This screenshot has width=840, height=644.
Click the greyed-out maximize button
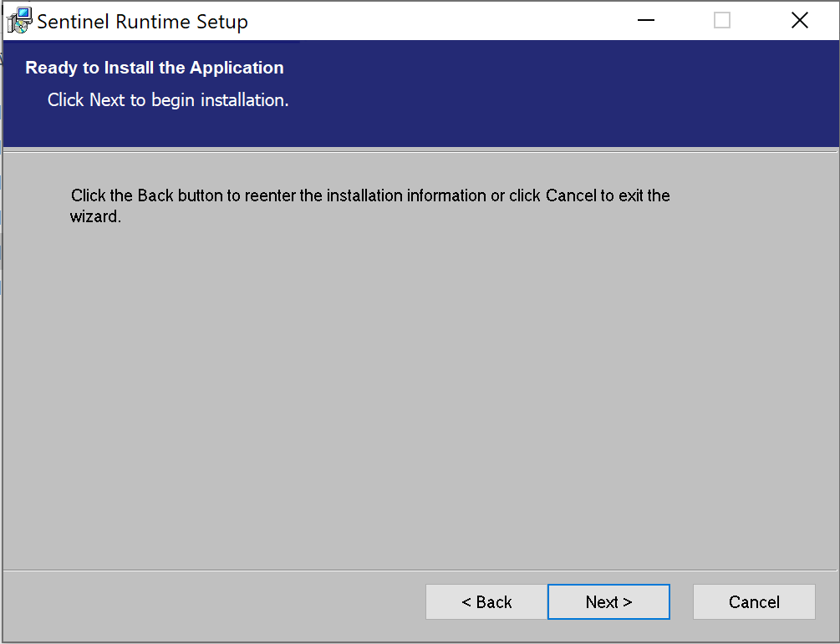722,21
